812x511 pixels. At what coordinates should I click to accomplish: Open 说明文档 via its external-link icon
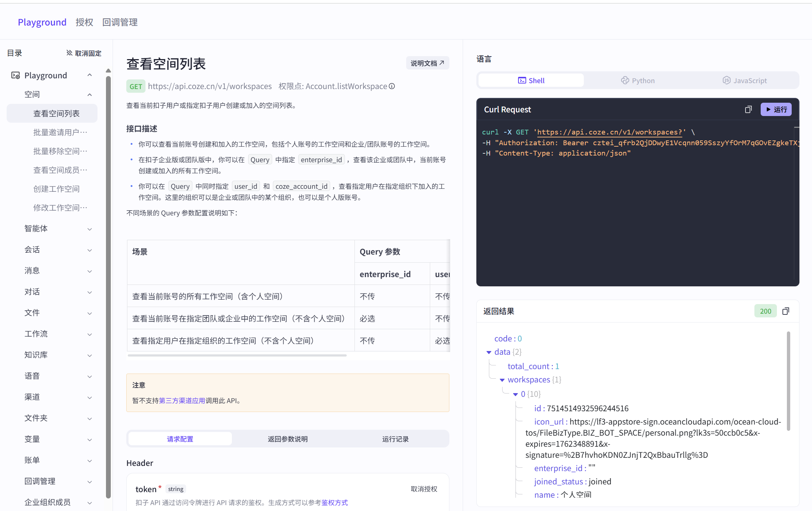tap(442, 63)
